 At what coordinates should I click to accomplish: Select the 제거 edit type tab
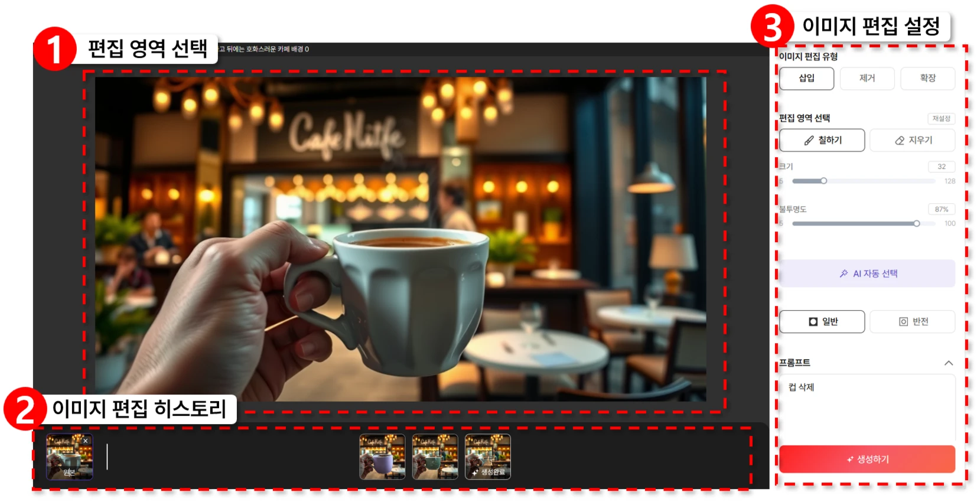coord(867,79)
